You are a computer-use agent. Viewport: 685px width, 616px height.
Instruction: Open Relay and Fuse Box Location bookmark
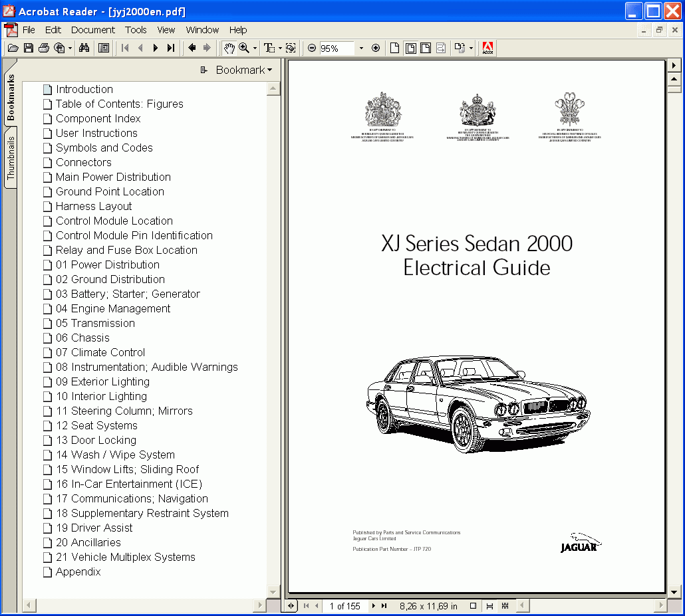point(126,250)
